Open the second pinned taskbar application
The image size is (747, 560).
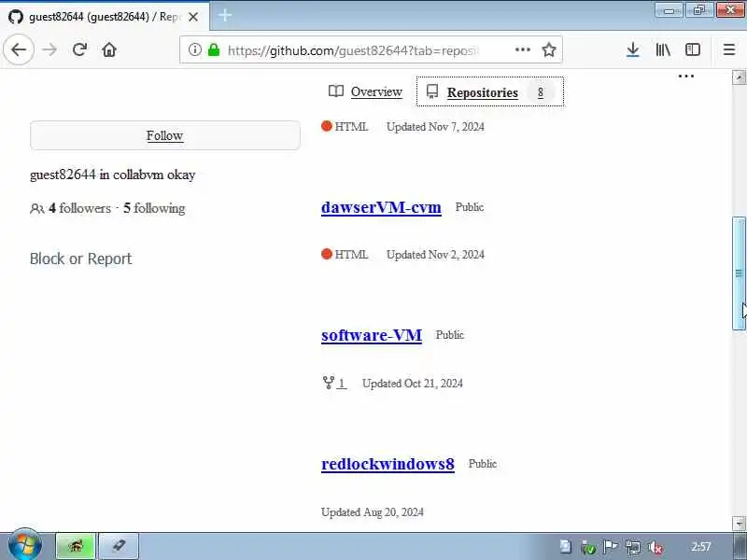[x=119, y=546]
